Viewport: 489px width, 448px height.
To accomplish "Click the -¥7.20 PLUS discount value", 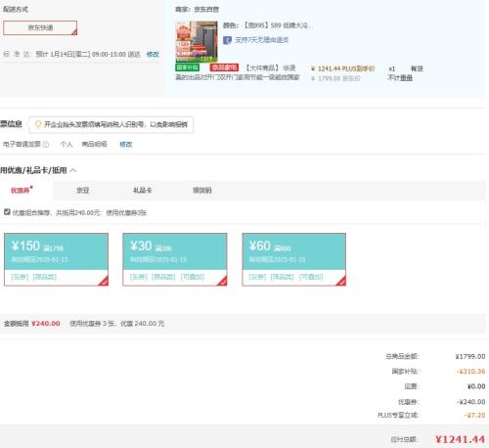I will point(475,415).
